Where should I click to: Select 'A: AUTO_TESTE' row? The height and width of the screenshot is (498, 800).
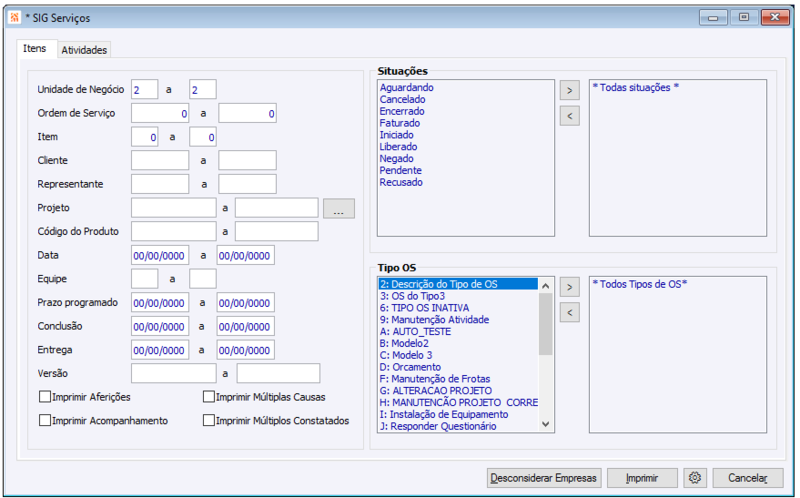pyautogui.click(x=458, y=332)
